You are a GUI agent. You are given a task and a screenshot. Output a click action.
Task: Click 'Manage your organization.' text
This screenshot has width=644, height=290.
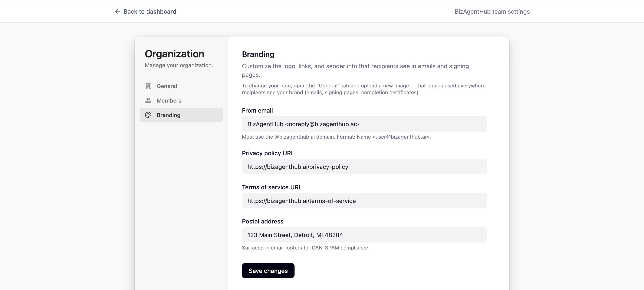point(179,65)
